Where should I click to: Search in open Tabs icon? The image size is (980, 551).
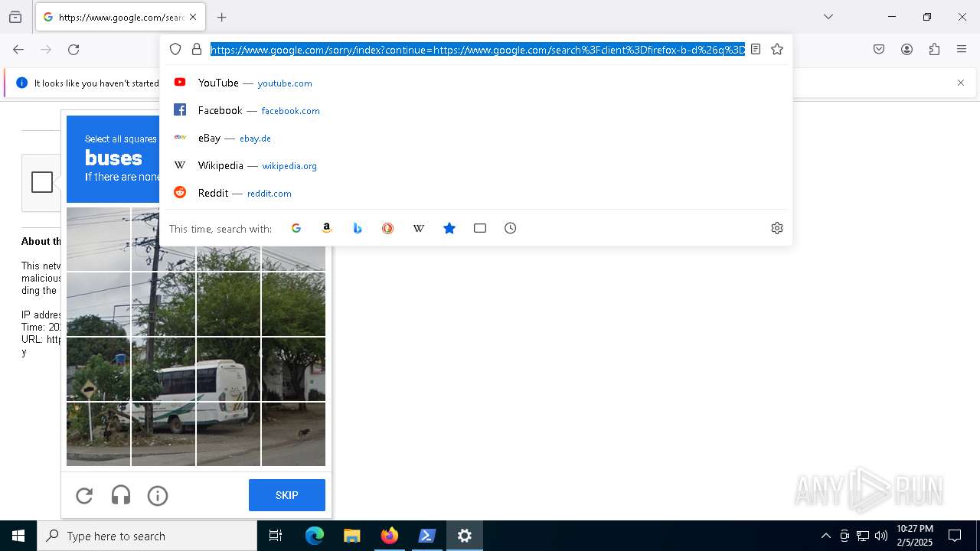click(480, 228)
